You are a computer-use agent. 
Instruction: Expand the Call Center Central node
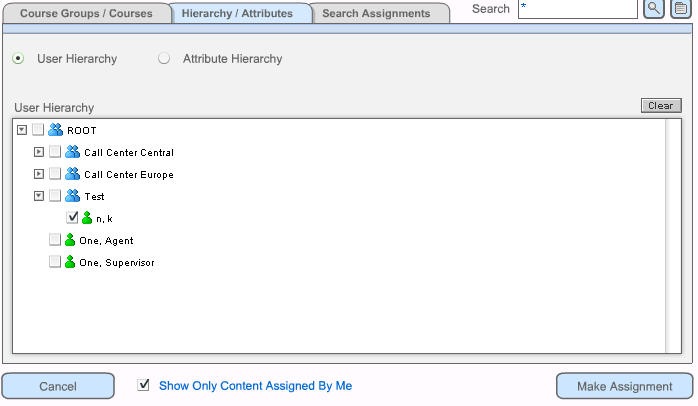(x=39, y=152)
